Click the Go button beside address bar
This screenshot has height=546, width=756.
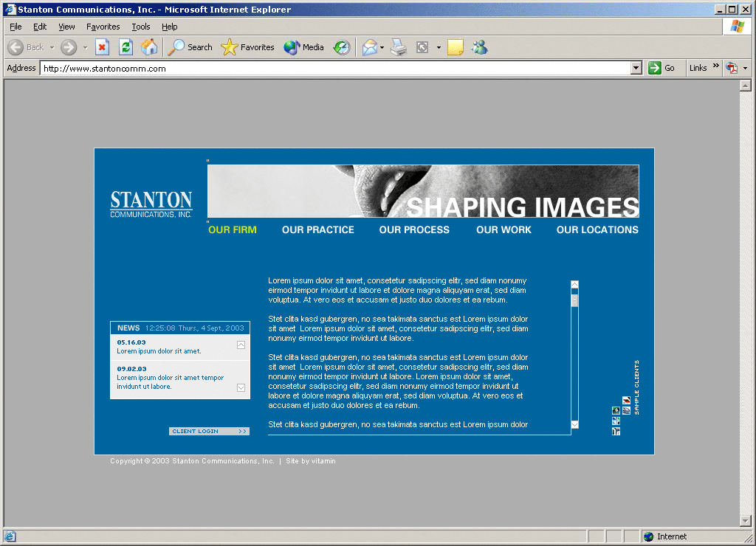pyautogui.click(x=661, y=68)
